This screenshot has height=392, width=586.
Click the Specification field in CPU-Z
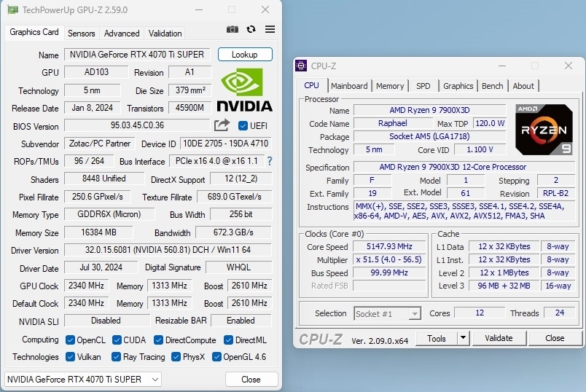point(464,167)
